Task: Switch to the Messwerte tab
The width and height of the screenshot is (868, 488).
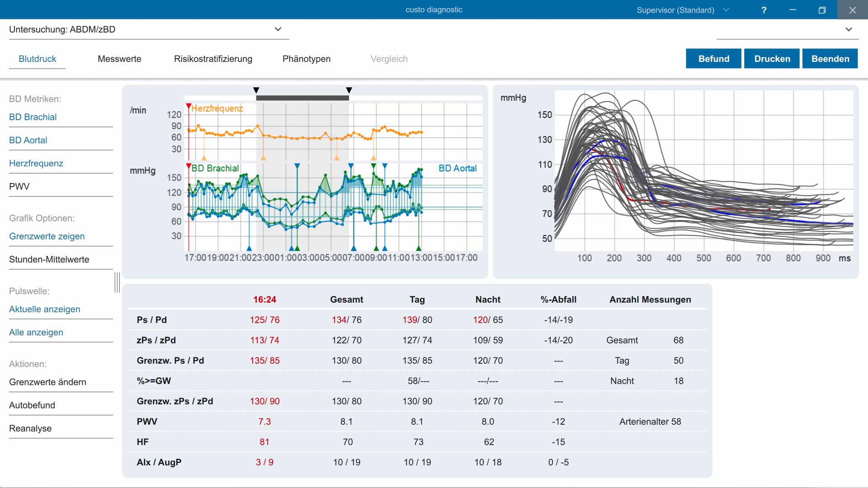Action: click(x=119, y=59)
